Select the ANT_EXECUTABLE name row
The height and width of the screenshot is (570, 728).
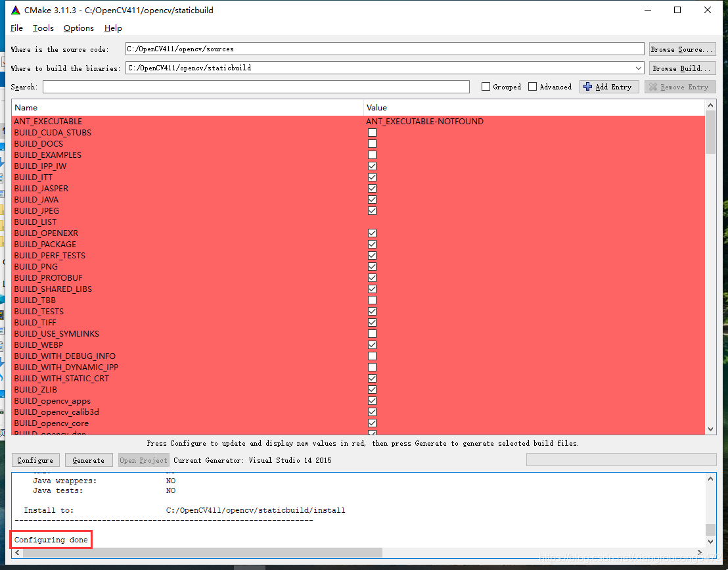tap(48, 121)
